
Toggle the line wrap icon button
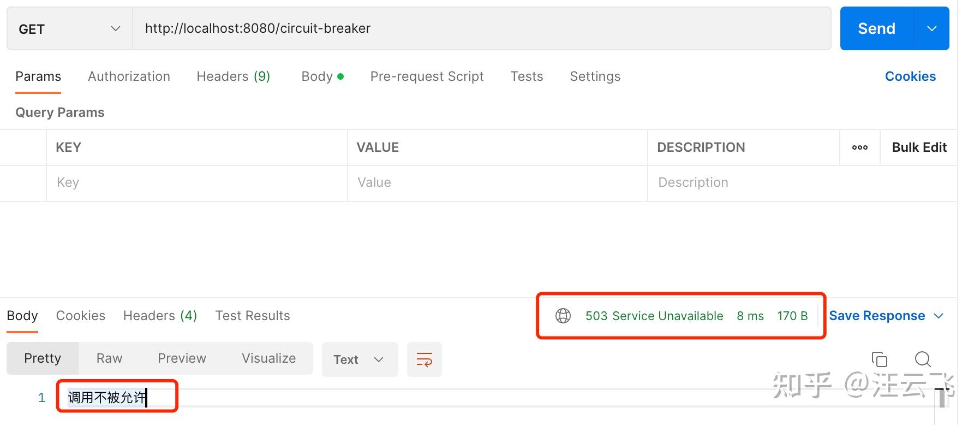424,359
